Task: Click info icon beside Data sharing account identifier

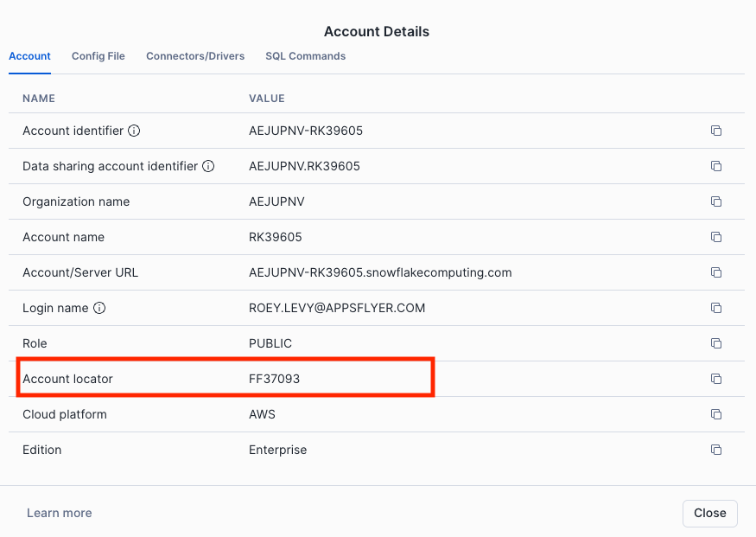Action: click(x=208, y=166)
